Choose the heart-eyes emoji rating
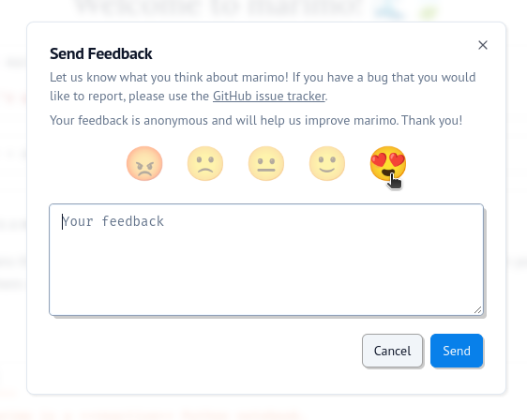The height and width of the screenshot is (420, 527). (x=388, y=164)
